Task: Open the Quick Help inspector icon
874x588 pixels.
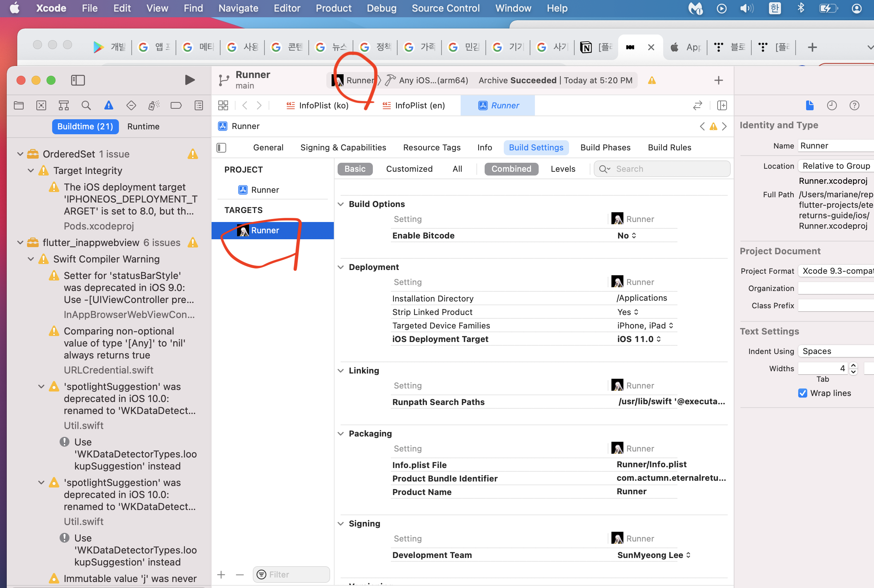Action: pos(854,105)
